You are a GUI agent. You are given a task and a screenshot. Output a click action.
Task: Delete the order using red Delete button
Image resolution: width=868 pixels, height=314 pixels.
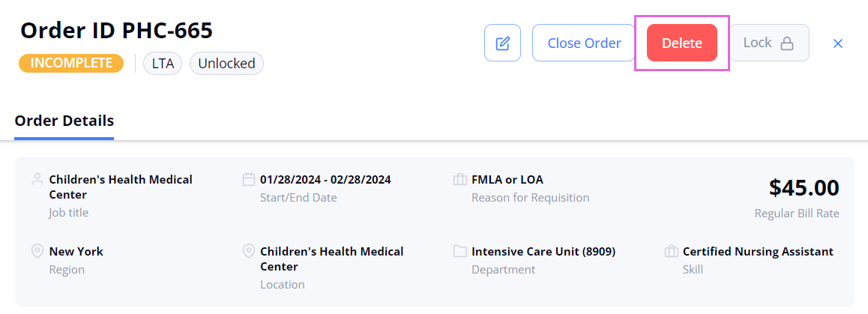682,43
